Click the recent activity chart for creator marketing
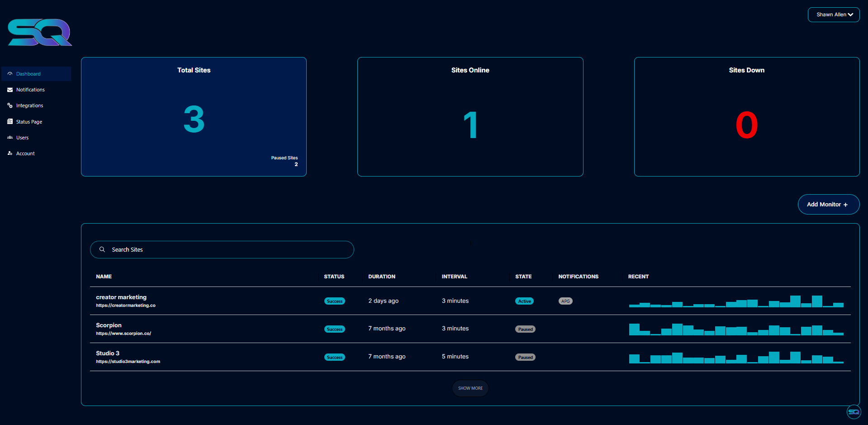The height and width of the screenshot is (425, 868). click(736, 301)
